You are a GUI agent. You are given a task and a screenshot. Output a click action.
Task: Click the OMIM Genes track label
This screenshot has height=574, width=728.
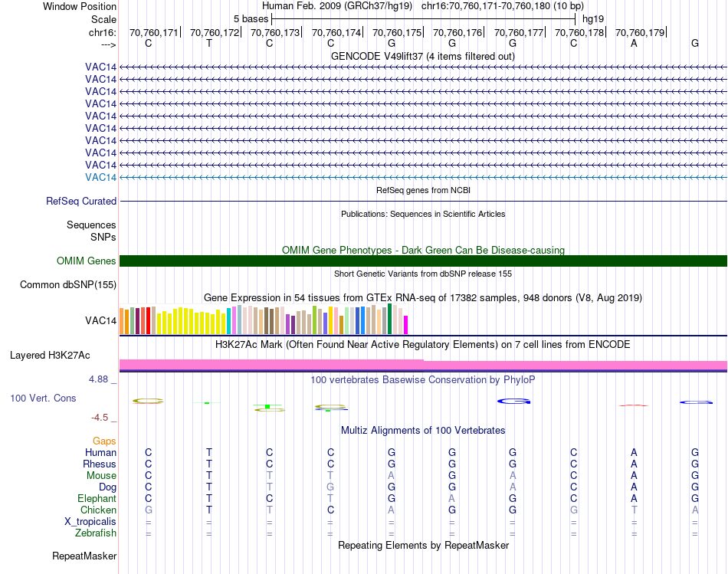(x=87, y=261)
